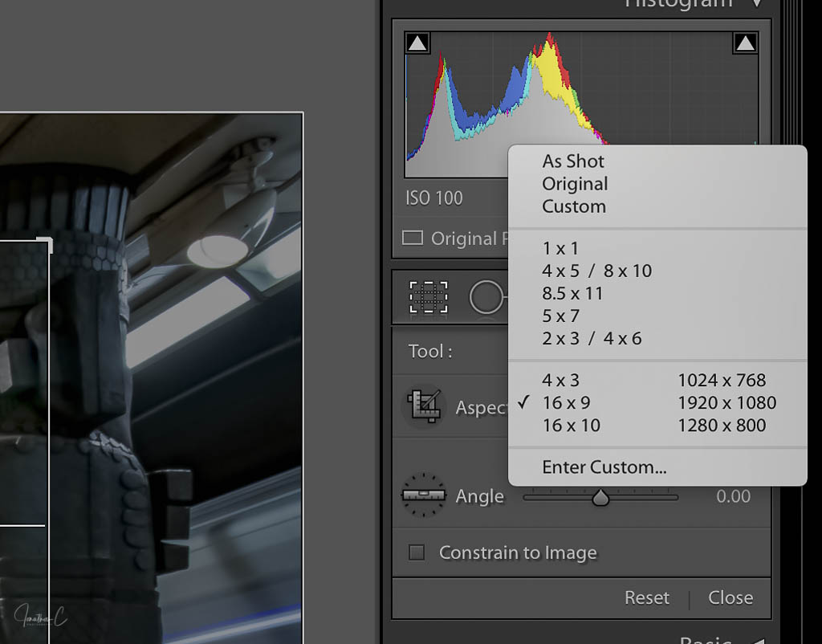Select 4 x 5 / 8 x 10 ratio
This screenshot has height=644, width=822.
click(x=596, y=271)
